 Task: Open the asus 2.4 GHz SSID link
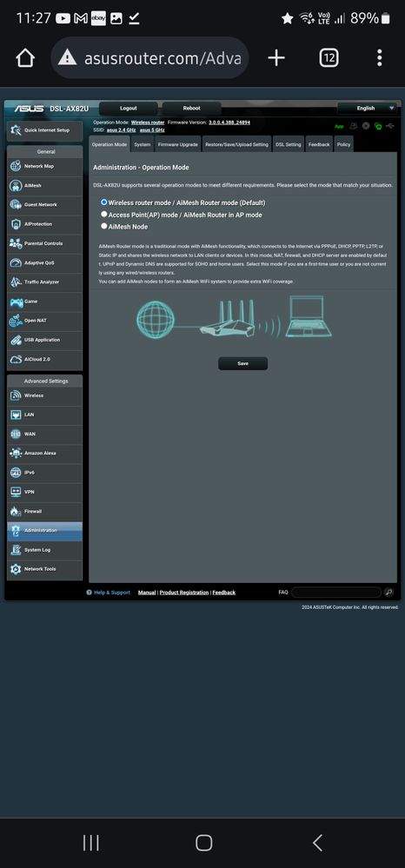120,130
